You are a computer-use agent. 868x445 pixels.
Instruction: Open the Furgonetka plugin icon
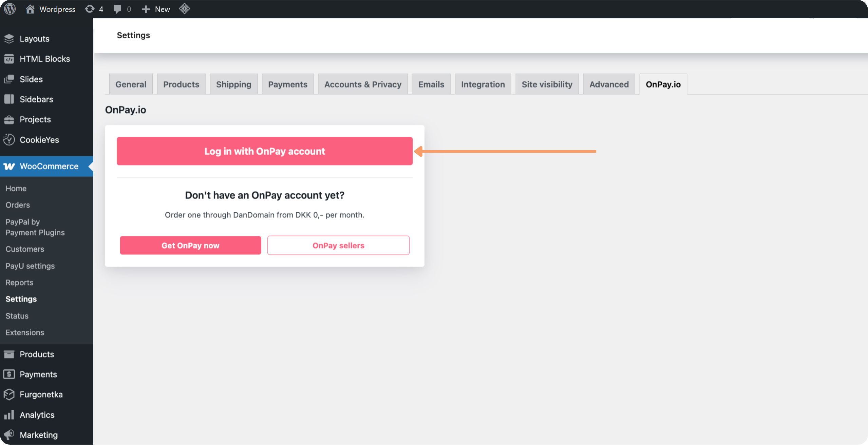click(10, 394)
